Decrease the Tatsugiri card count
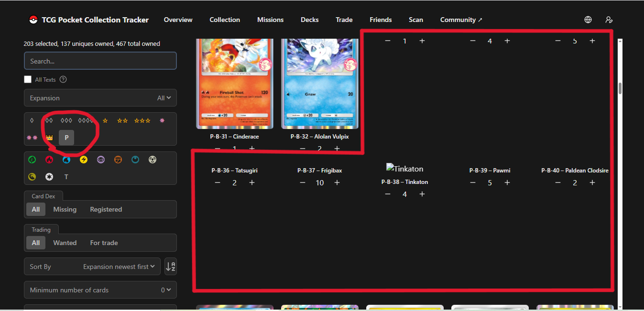 218,182
